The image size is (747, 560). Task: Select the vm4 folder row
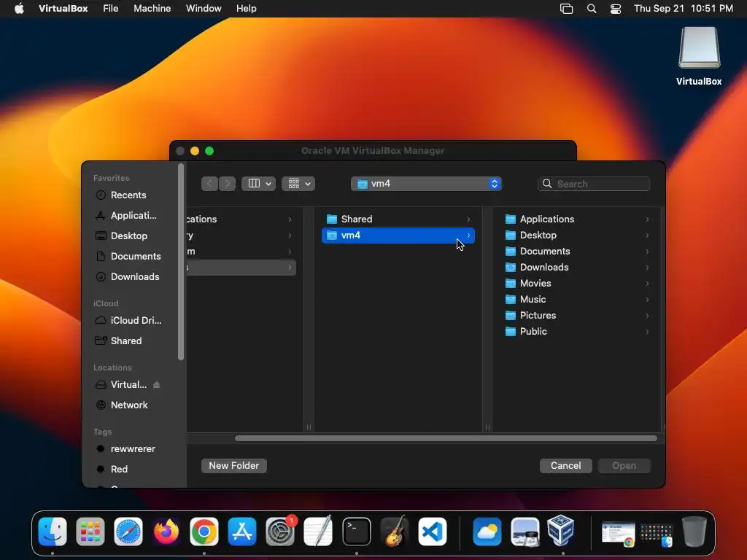pyautogui.click(x=398, y=236)
